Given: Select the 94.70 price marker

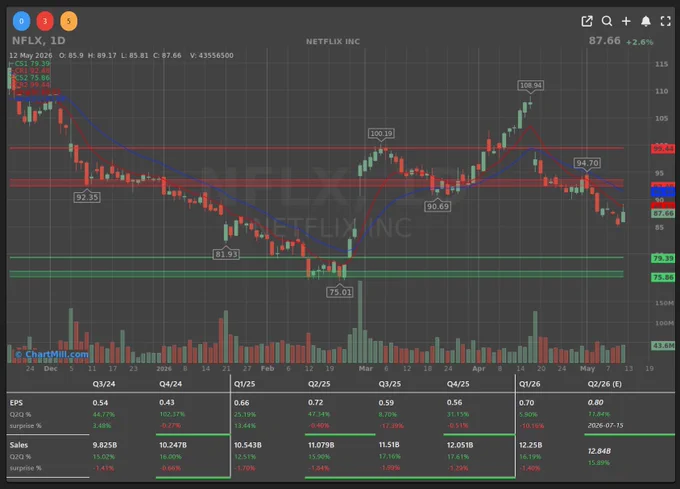Looking at the screenshot, I should pos(587,163).
